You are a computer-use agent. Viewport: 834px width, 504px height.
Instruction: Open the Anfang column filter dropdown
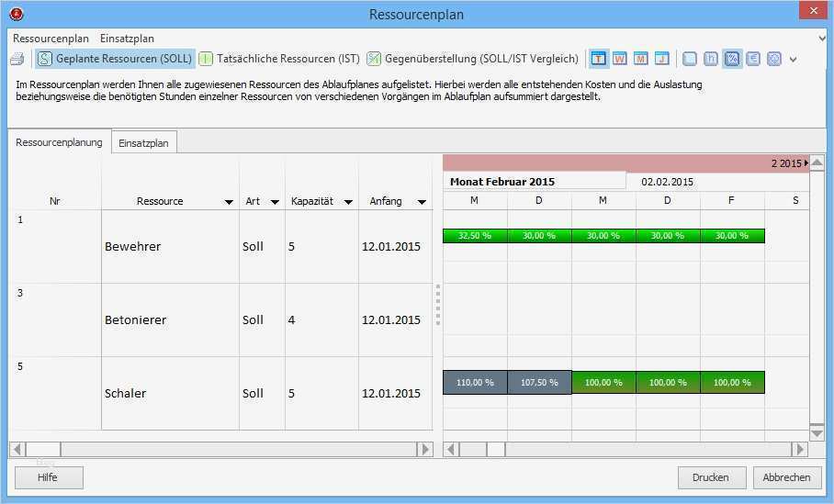click(422, 201)
